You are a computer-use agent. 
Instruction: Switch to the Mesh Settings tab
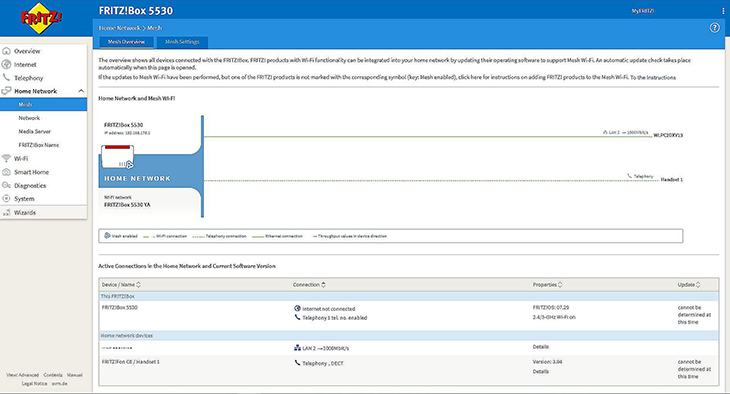click(x=182, y=42)
